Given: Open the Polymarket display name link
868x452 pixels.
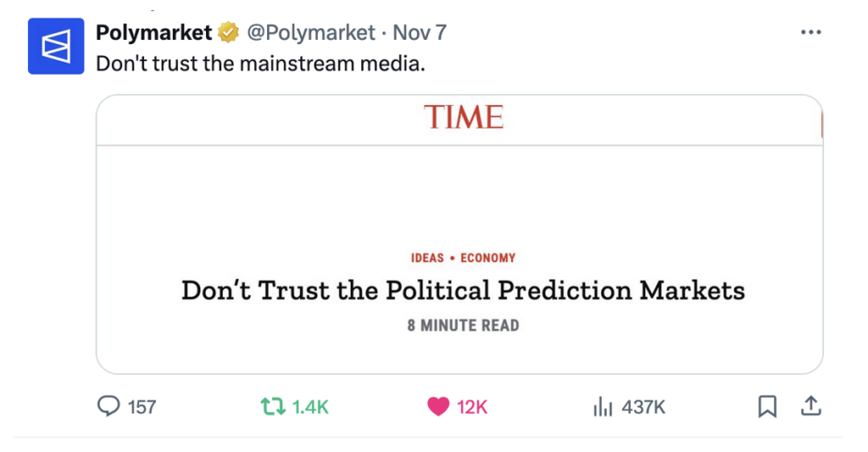Looking at the screenshot, I should click(153, 33).
